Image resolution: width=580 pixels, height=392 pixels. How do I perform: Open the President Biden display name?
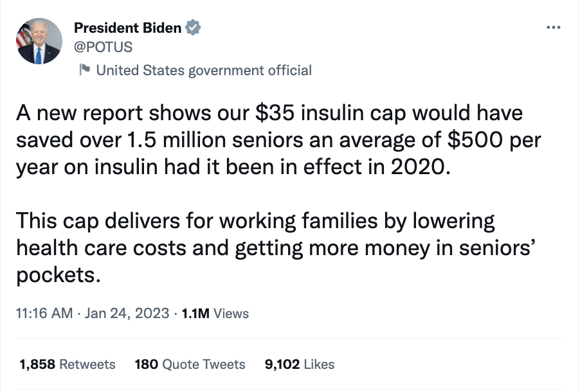point(127,28)
